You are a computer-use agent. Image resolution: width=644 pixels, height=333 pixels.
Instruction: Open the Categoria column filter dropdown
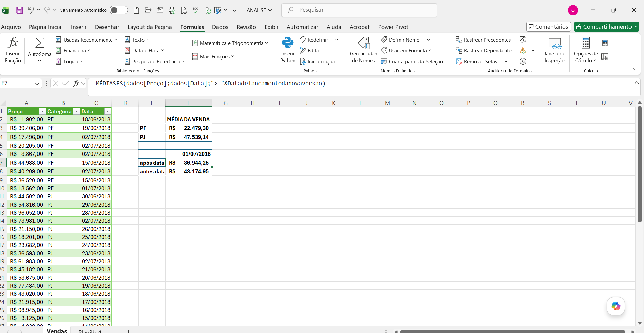coord(76,111)
